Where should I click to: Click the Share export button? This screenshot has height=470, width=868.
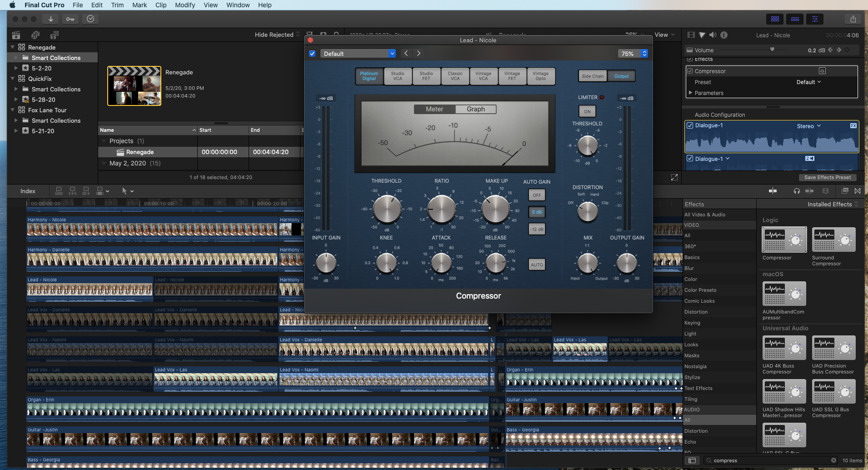tap(853, 19)
